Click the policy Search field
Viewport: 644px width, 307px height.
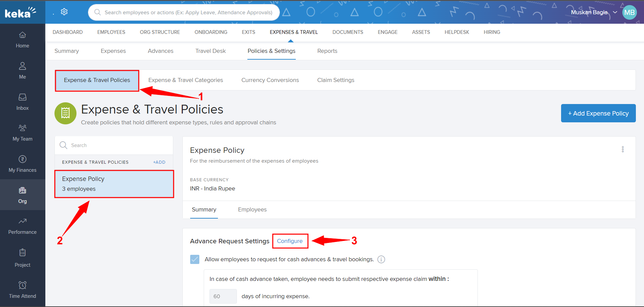click(118, 145)
